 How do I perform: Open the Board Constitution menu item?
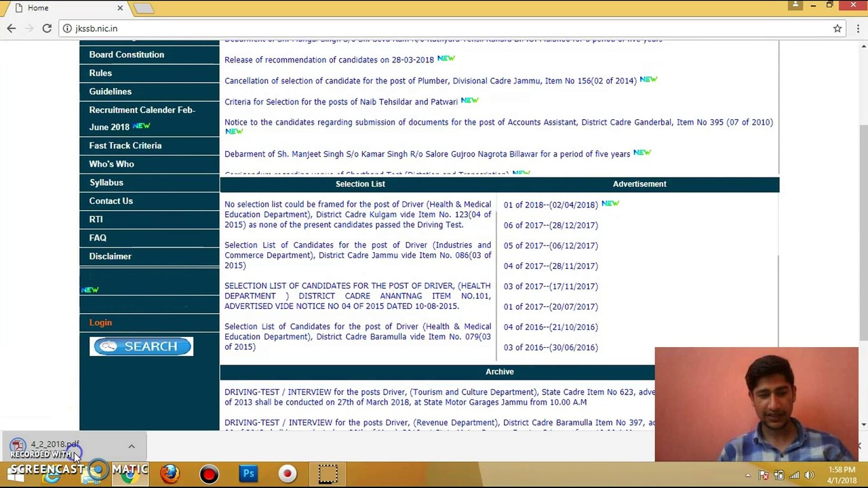coord(127,55)
